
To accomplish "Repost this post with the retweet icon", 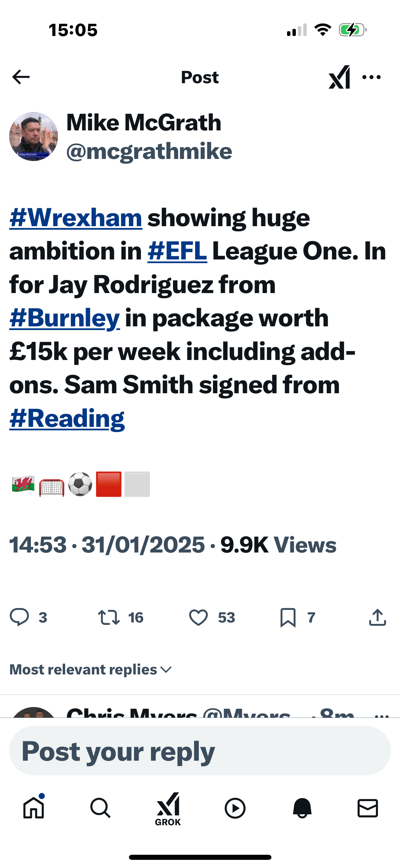I will (109, 617).
